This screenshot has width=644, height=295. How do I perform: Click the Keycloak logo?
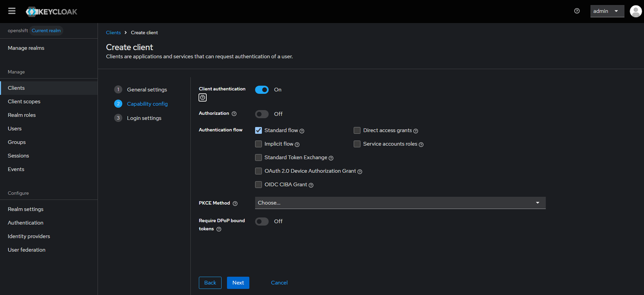point(51,12)
